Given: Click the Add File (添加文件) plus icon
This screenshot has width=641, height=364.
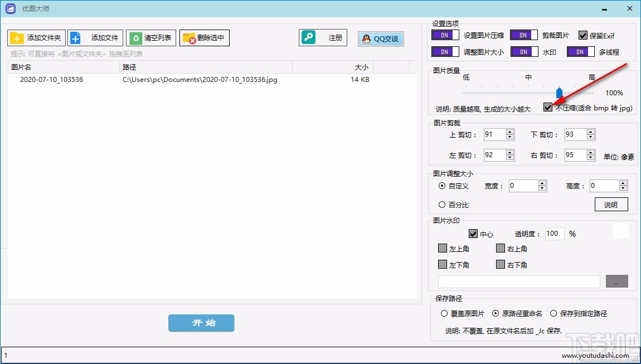Looking at the screenshot, I should pyautogui.click(x=75, y=37).
